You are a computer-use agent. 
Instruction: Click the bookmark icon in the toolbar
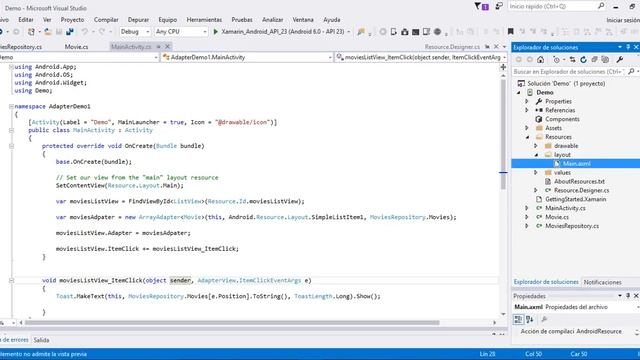pos(511,32)
